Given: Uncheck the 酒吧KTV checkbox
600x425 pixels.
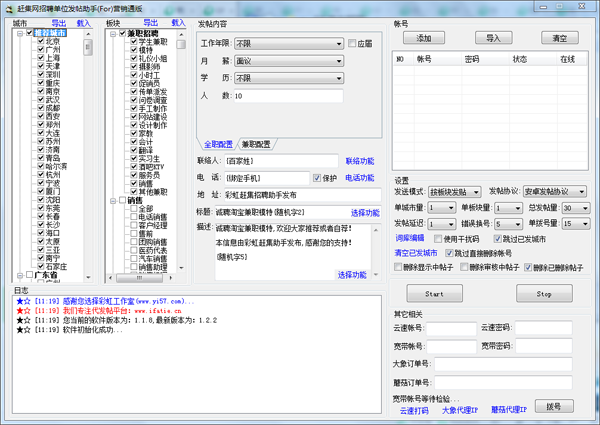Looking at the screenshot, I should pos(134,166).
